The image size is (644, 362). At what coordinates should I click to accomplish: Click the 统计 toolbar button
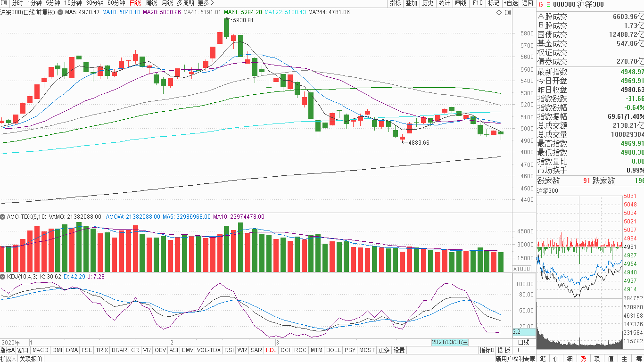(444, 3)
